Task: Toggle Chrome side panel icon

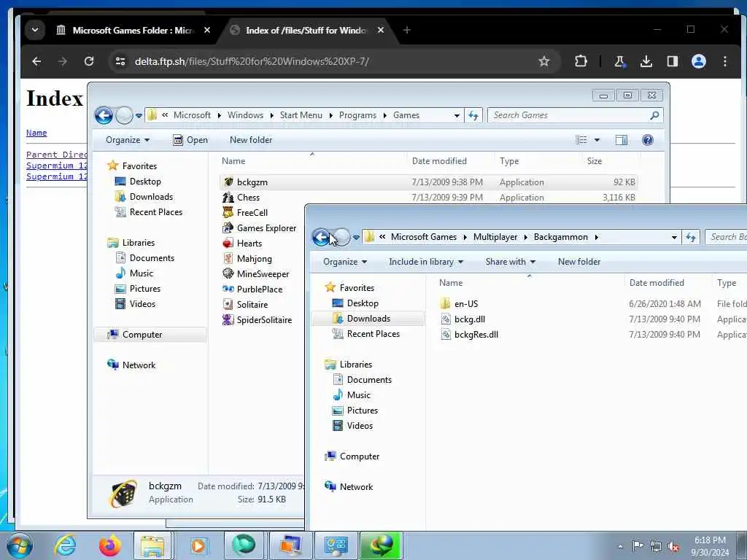Action: [672, 61]
